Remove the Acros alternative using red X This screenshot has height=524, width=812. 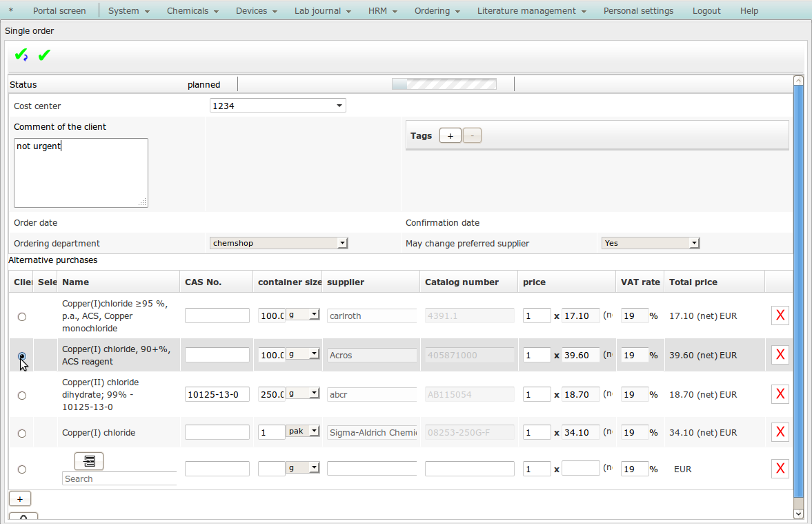[x=780, y=355]
